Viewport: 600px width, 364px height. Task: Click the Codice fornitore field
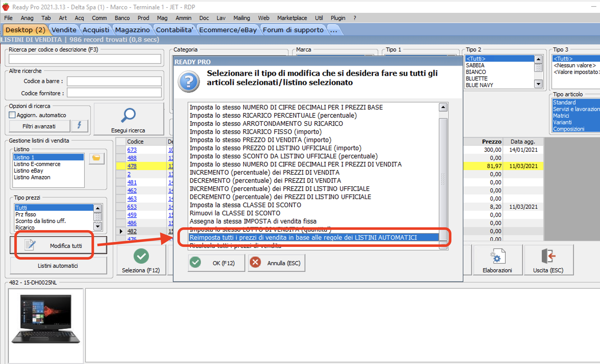coord(114,93)
